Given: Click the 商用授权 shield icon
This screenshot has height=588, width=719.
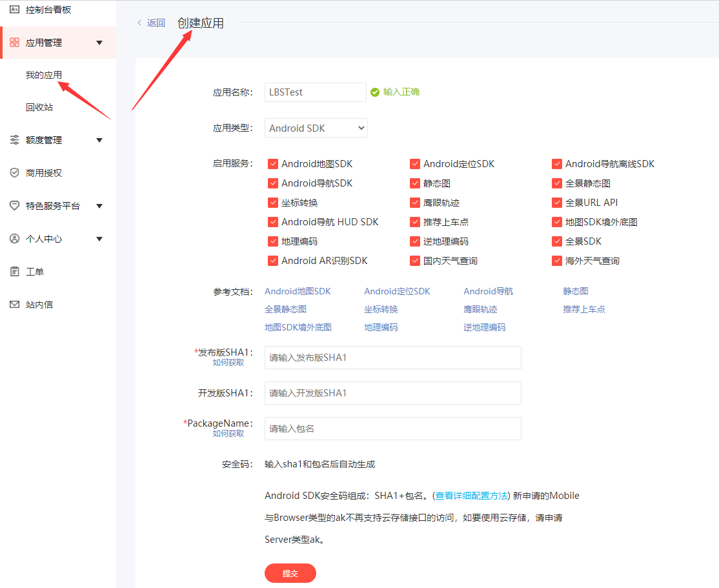Looking at the screenshot, I should pyautogui.click(x=14, y=173).
